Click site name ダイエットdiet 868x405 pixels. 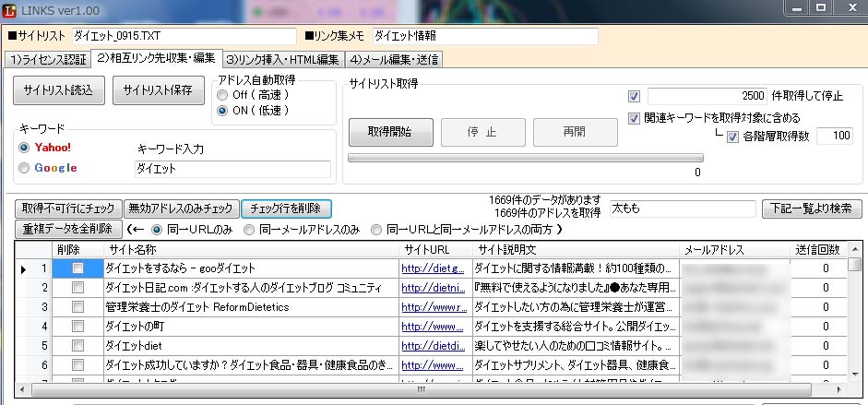pos(134,346)
